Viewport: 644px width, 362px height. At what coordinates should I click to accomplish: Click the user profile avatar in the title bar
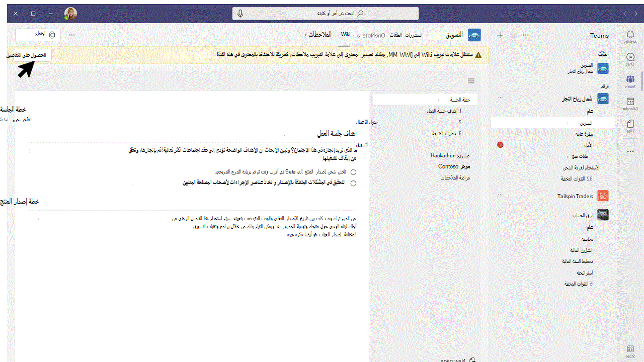pos(70,14)
